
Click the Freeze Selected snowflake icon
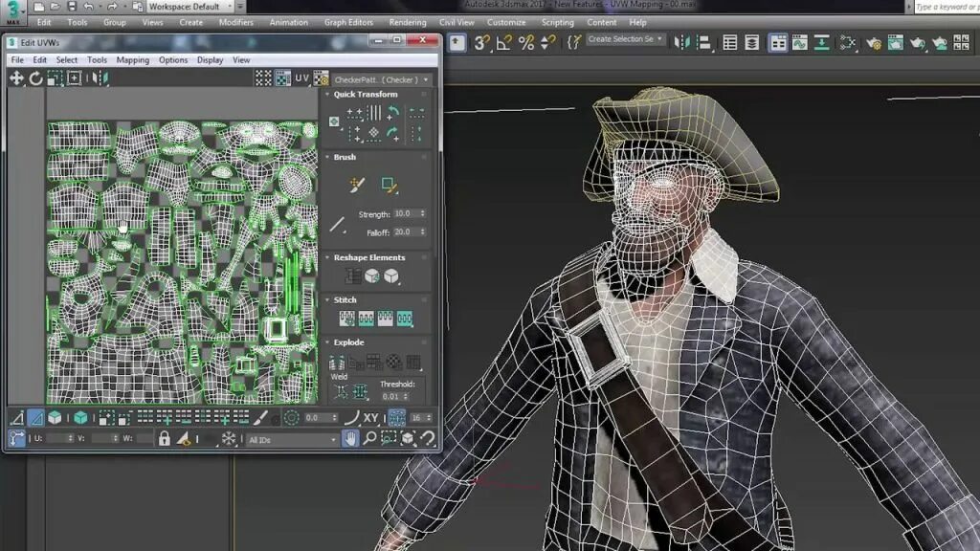pos(231,438)
